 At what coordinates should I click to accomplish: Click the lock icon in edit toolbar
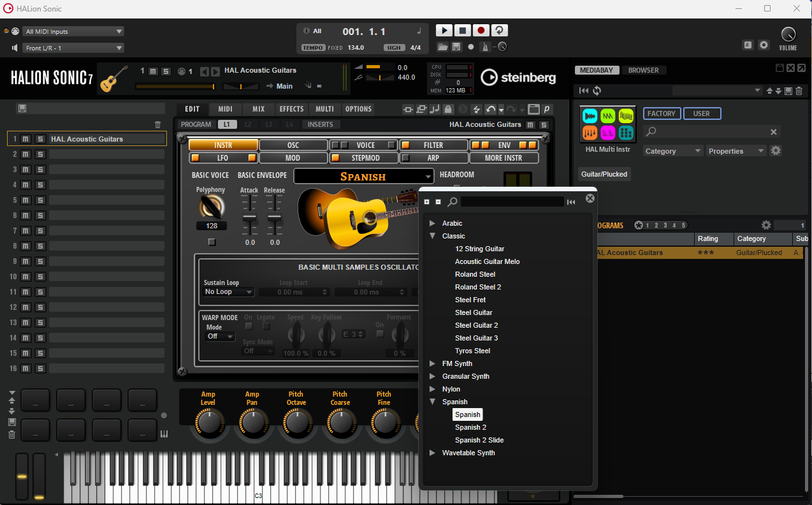tap(448, 109)
